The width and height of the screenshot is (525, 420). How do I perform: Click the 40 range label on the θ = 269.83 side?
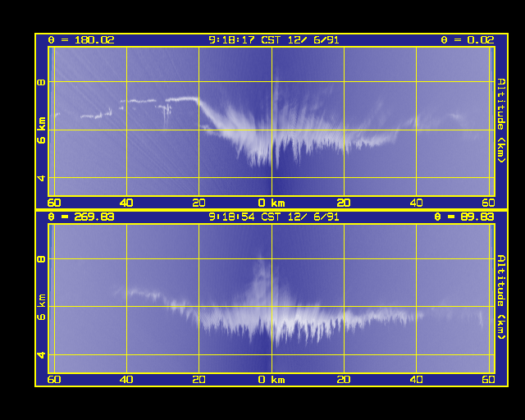[x=126, y=380]
